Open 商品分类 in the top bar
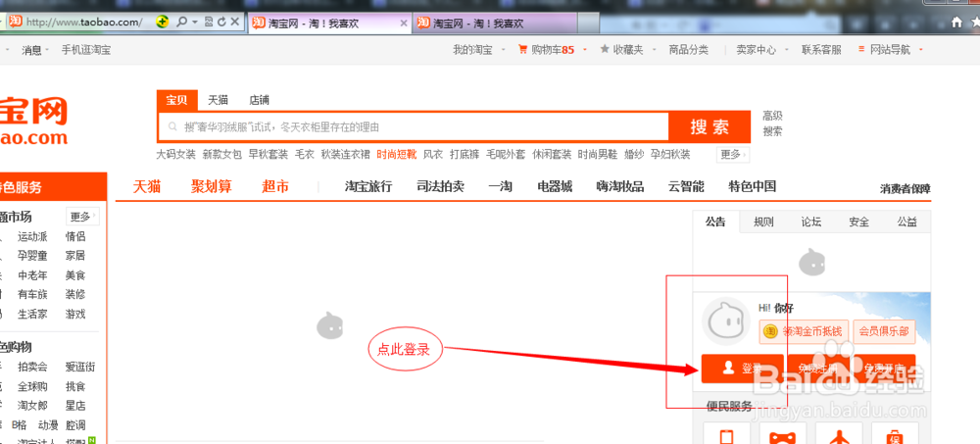The image size is (980, 444). pyautogui.click(x=688, y=50)
